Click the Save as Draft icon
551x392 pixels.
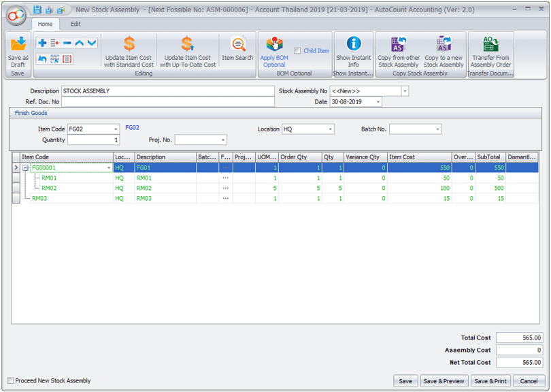[x=18, y=46]
